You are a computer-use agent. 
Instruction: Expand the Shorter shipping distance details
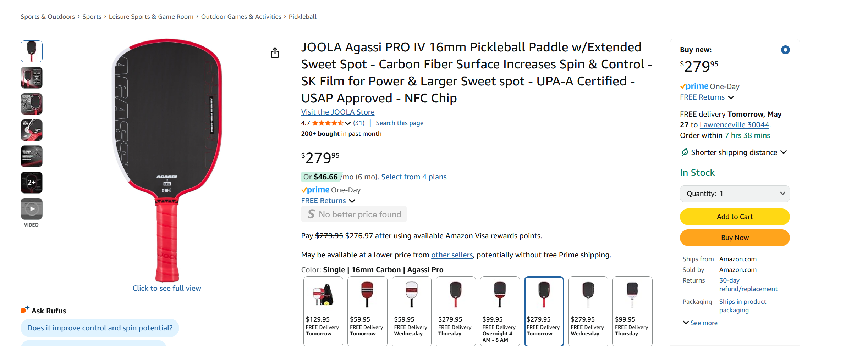[784, 152]
